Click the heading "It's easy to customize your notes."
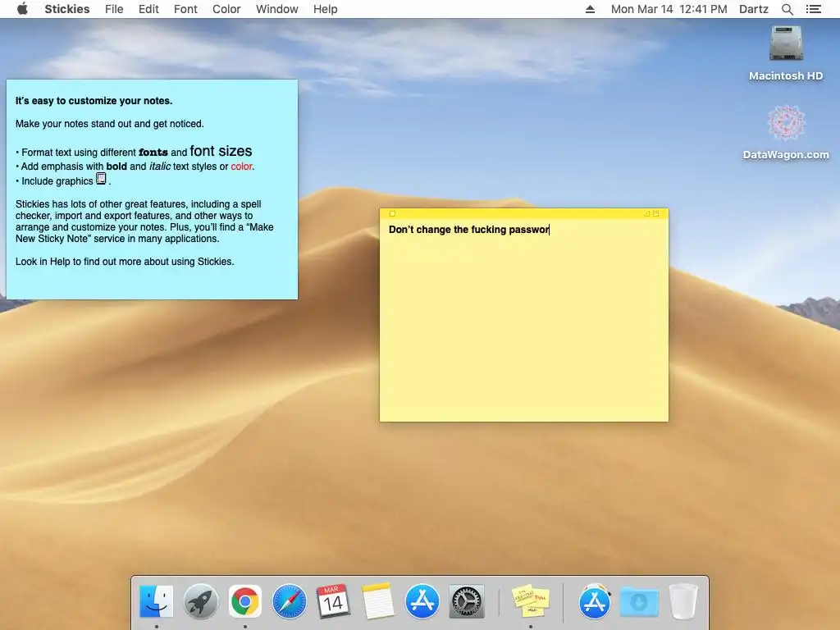This screenshot has height=630, width=840. [x=94, y=101]
